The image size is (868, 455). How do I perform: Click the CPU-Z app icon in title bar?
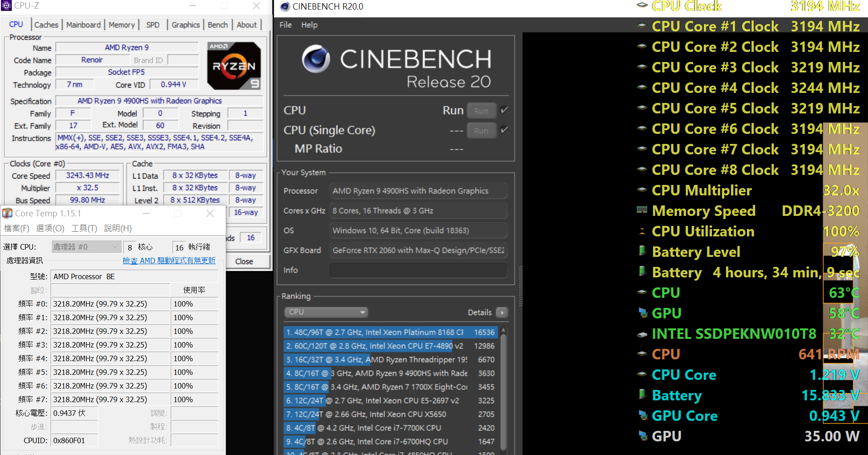(6, 5)
